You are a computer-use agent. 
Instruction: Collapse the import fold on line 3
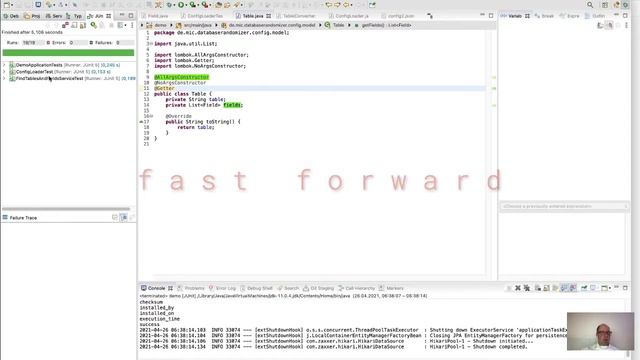coord(151,43)
